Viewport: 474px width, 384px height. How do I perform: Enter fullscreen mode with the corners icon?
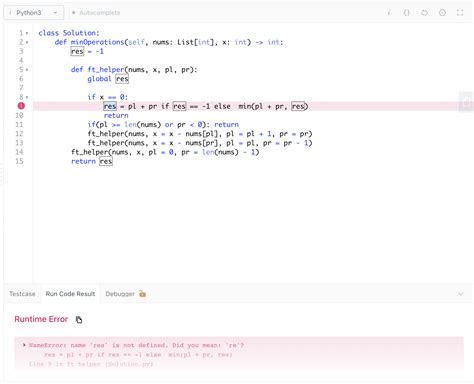tap(460, 13)
